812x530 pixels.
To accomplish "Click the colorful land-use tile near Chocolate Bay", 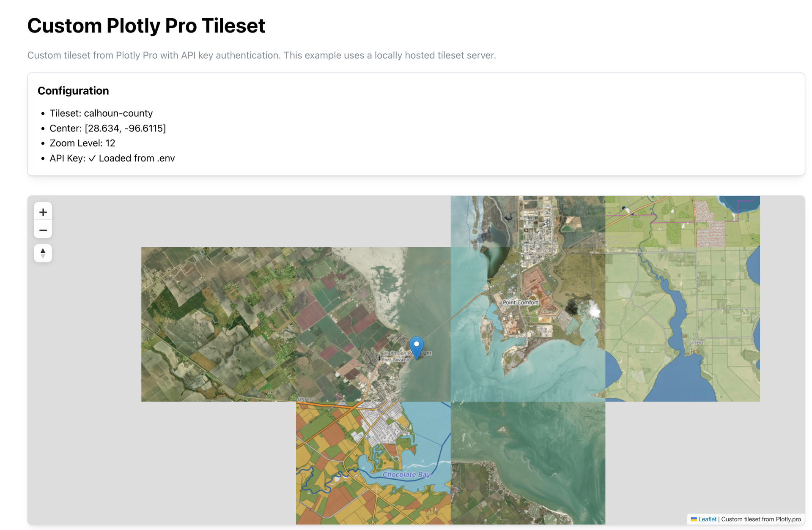I will 373,463.
